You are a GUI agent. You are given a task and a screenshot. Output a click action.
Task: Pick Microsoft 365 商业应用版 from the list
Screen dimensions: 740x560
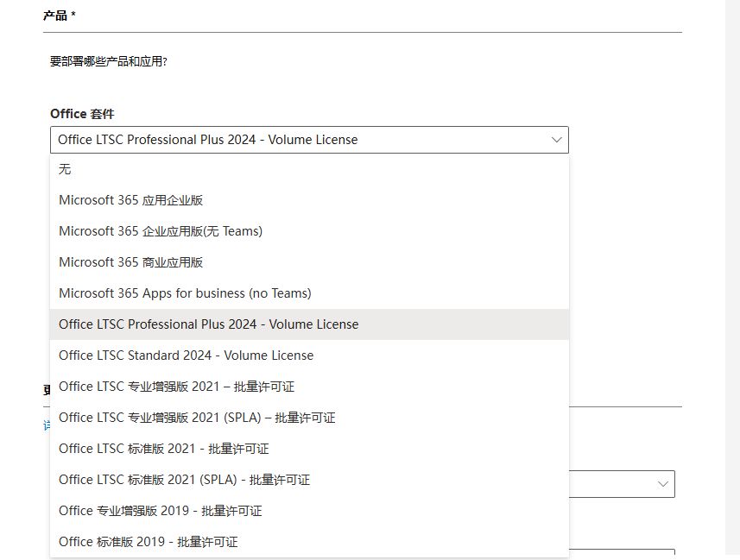click(130, 262)
